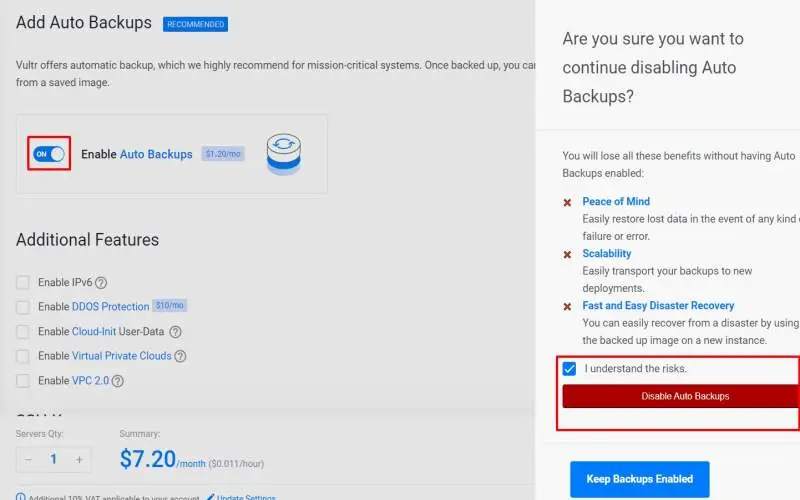This screenshot has width=800, height=500.
Task: Tick the Enable Cloud-Init User-Data checkbox
Action: point(23,332)
